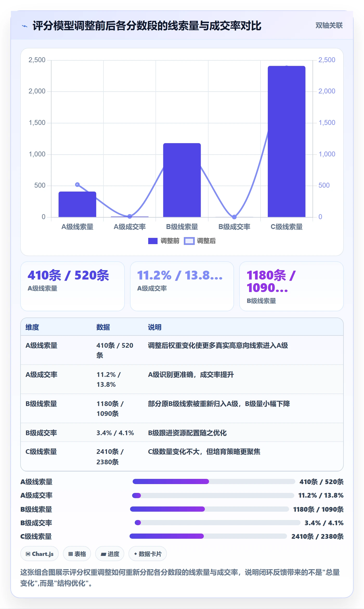
Task: Click the line point at A级成交率
Action: [x=130, y=216]
